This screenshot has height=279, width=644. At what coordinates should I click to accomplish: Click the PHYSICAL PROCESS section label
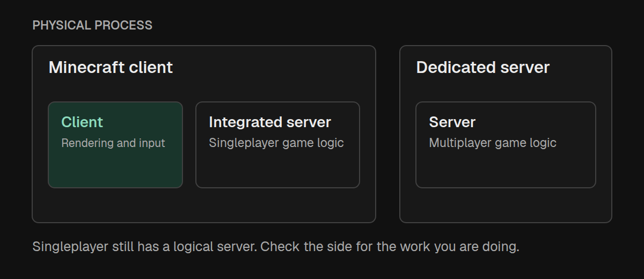click(92, 25)
